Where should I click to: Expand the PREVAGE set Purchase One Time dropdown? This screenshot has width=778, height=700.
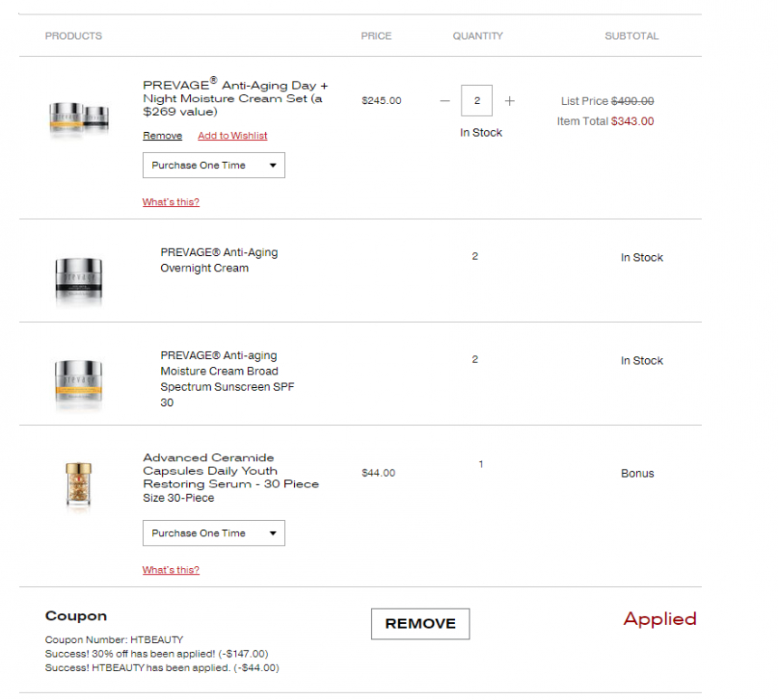(x=213, y=166)
